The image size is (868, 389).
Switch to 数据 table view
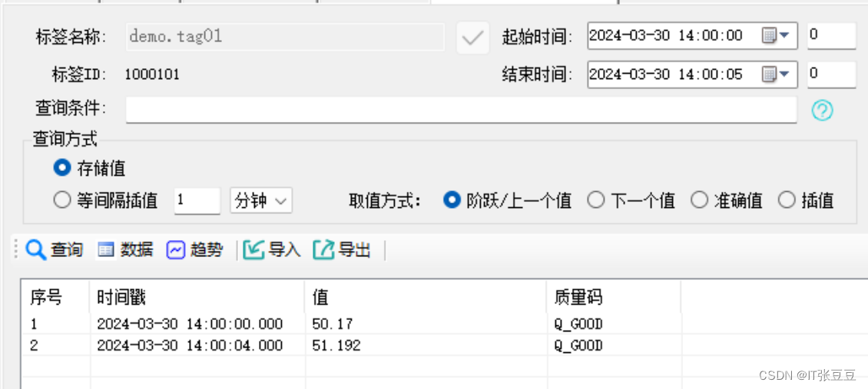pyautogui.click(x=125, y=250)
